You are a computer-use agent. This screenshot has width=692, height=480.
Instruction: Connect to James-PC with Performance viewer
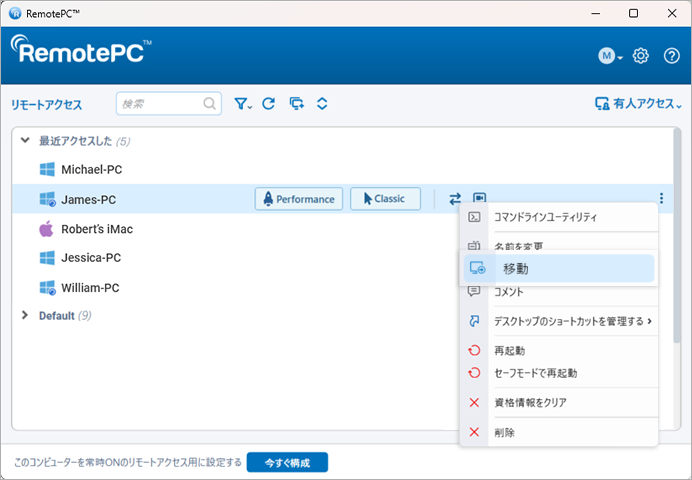click(299, 199)
